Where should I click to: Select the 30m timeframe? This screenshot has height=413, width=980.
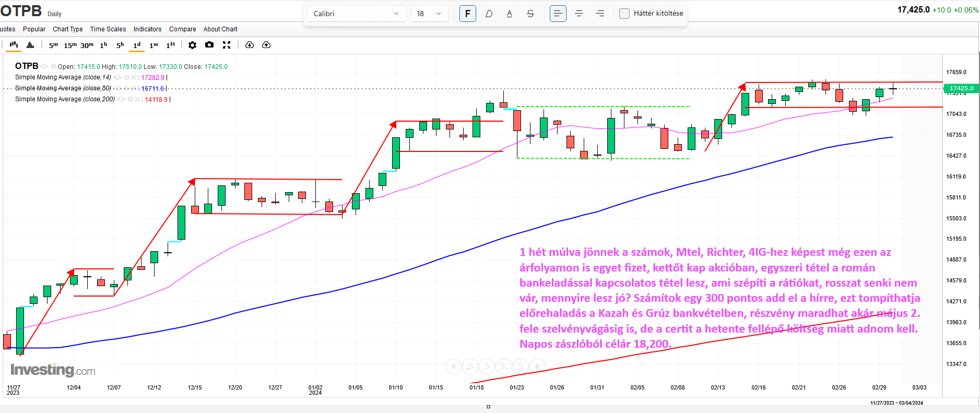[87, 45]
